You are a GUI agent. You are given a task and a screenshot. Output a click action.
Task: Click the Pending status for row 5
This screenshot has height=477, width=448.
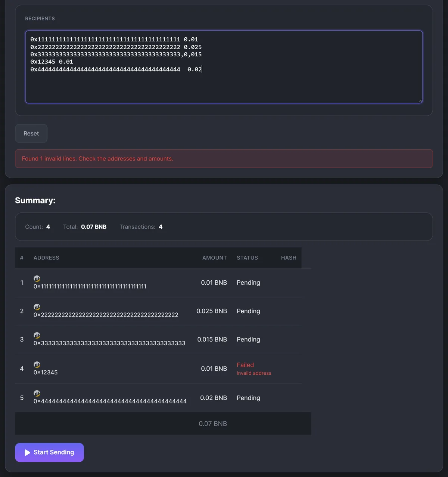[x=248, y=397]
